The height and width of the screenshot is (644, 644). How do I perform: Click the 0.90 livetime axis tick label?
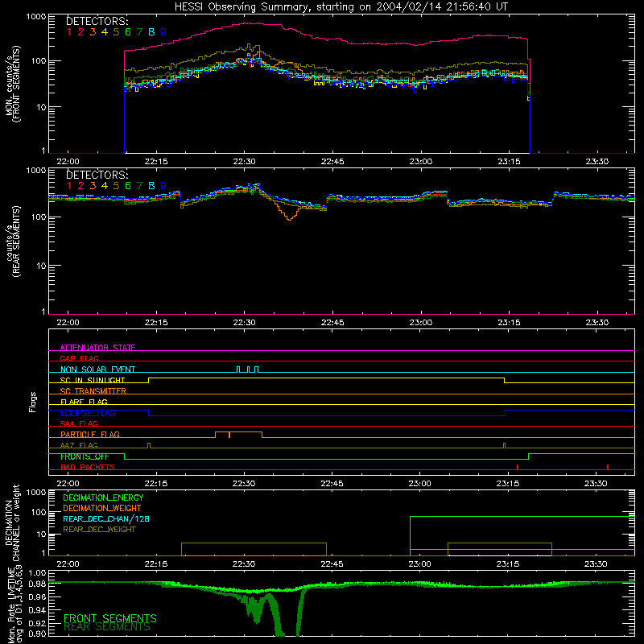point(37,634)
